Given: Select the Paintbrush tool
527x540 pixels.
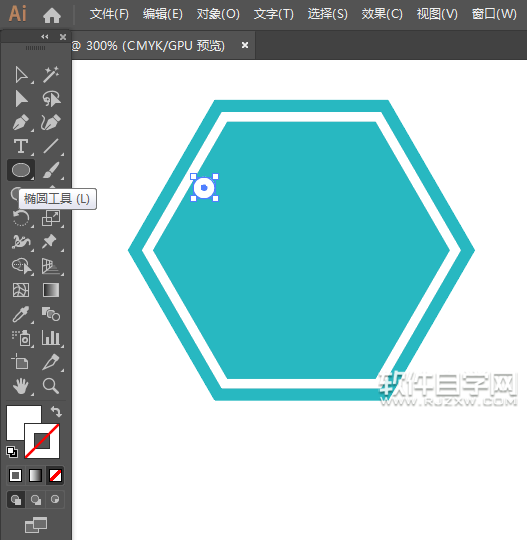Looking at the screenshot, I should tap(51, 170).
